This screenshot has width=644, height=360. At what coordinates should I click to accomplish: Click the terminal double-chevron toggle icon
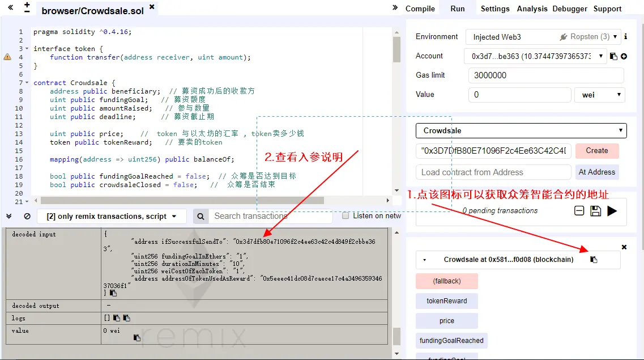tap(9, 216)
